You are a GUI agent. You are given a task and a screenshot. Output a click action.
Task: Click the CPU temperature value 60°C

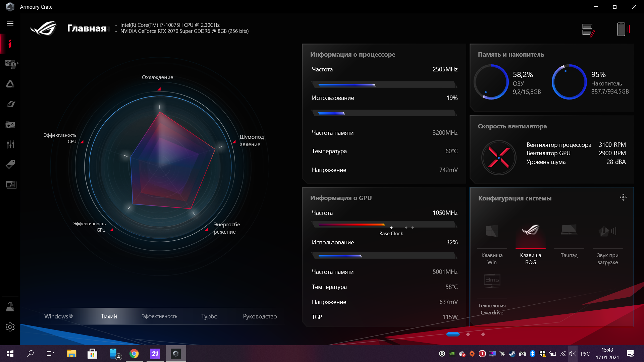click(451, 151)
